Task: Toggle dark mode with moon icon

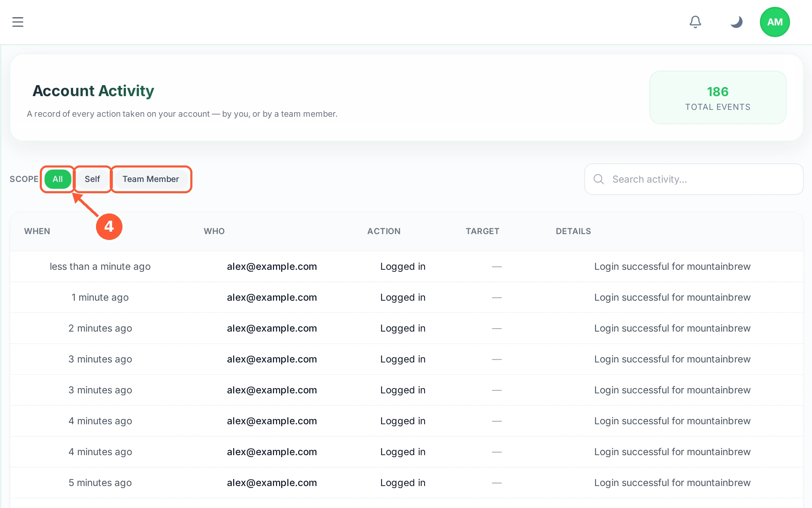Action: pyautogui.click(x=736, y=22)
